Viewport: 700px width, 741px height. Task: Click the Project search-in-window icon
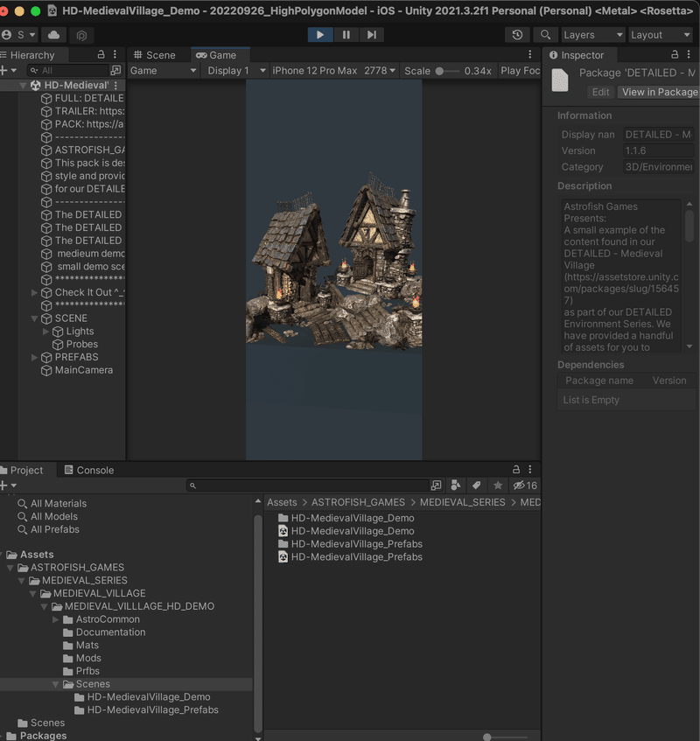(436, 486)
